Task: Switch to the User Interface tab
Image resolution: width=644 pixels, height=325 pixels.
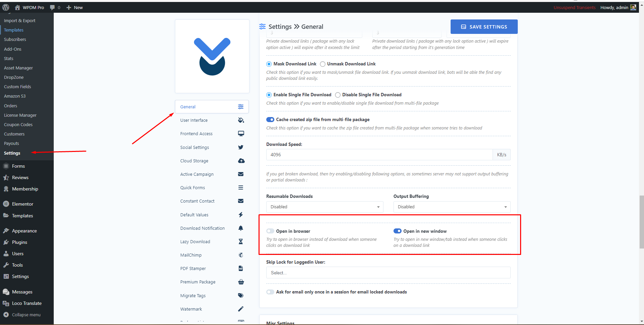Action: (212, 120)
